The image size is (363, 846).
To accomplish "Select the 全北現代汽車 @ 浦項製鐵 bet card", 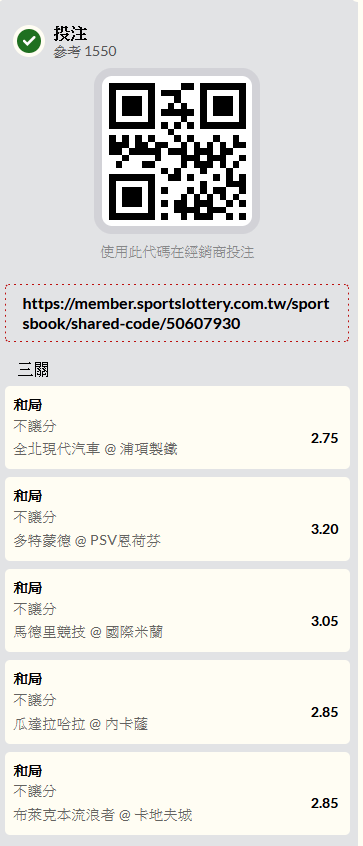I will click(x=177, y=427).
